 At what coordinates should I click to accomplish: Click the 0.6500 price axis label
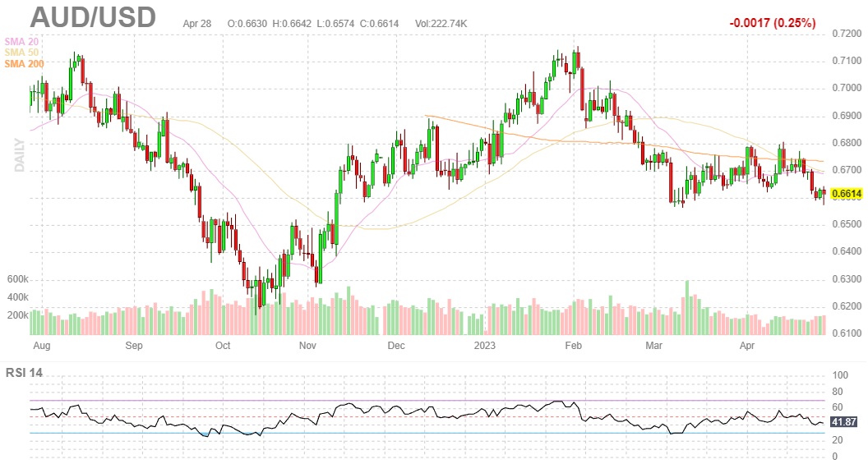[847, 224]
